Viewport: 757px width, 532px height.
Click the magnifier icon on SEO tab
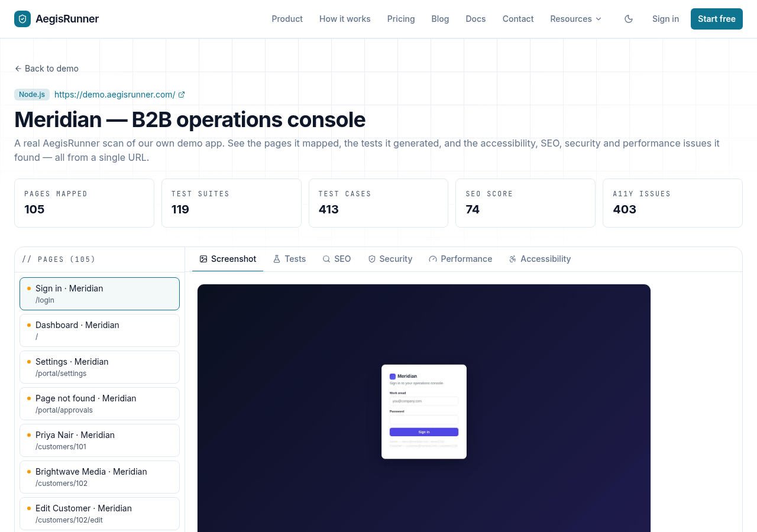[x=326, y=259]
